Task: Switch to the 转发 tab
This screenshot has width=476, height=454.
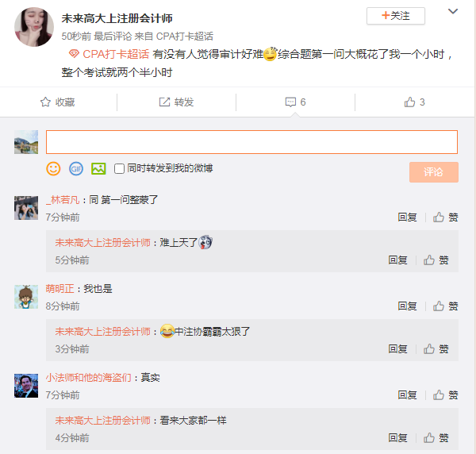Action: point(176,102)
